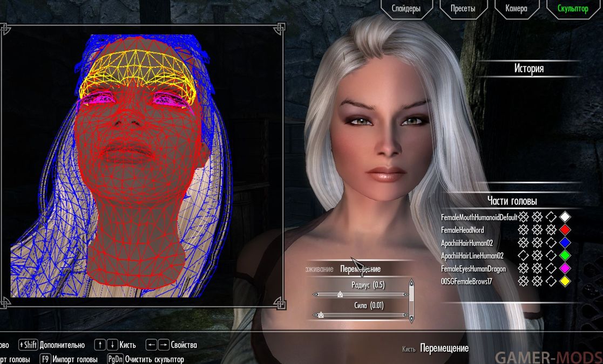603x364 pixels.
Task: Click the left-arrow key icon beside Свойства
Action: click(151, 345)
